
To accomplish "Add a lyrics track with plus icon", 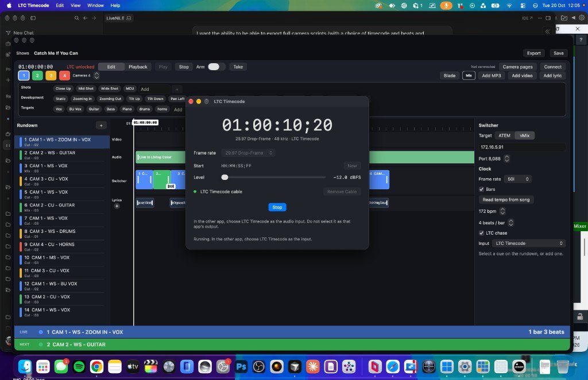I will [x=117, y=206].
